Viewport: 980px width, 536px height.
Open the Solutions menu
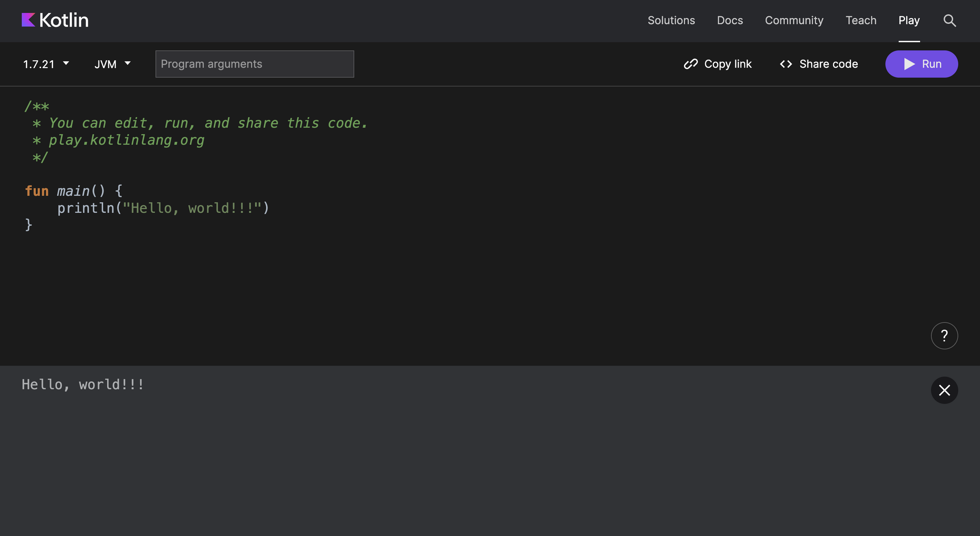[x=671, y=20]
